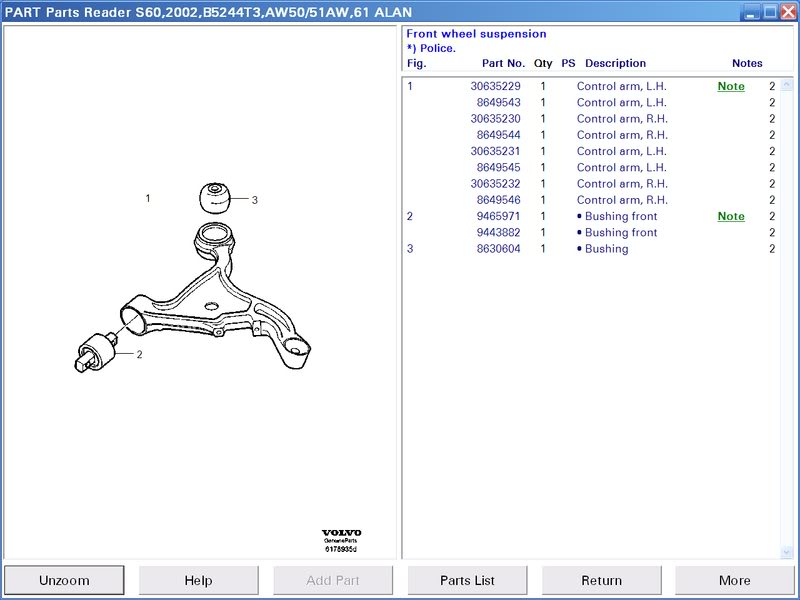
Task: Close the Parts Reader window
Action: pyautogui.click(x=788, y=11)
